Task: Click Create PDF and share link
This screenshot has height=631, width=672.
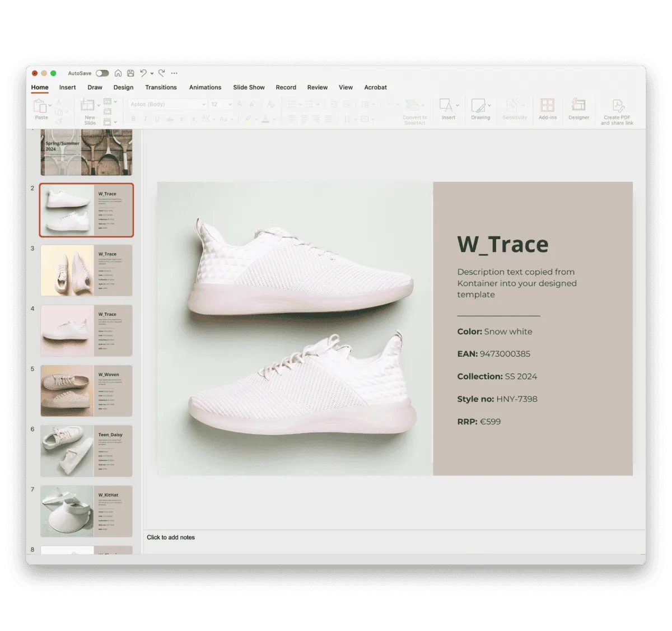Action: (617, 111)
